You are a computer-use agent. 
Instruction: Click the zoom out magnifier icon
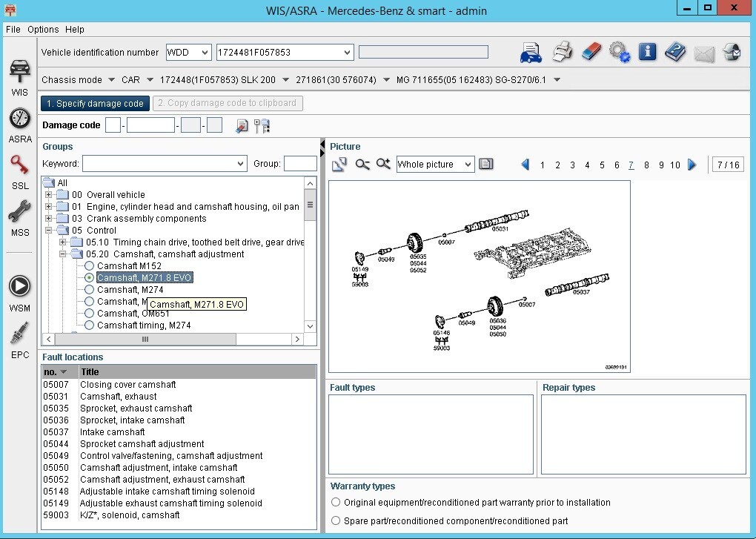[362, 165]
